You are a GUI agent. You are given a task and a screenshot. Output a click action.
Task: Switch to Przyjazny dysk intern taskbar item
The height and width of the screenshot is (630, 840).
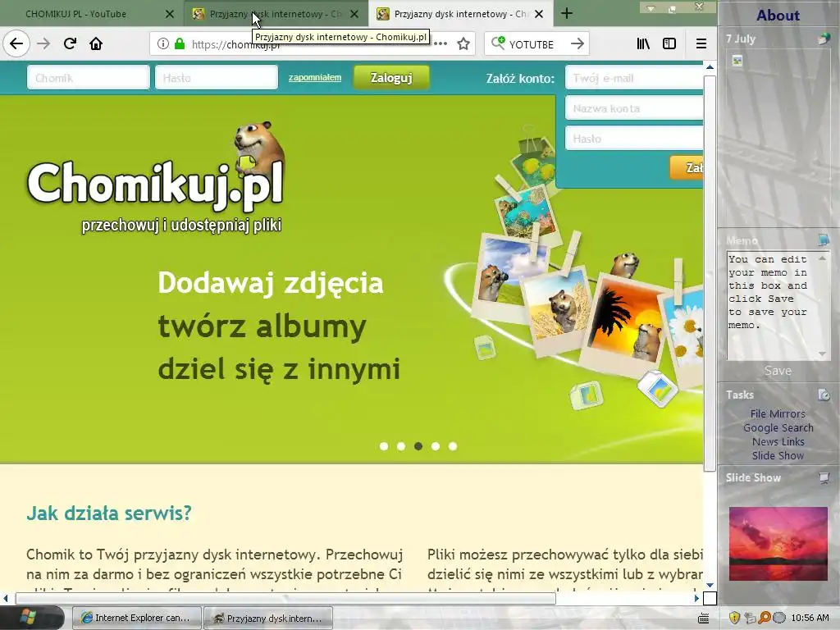click(268, 618)
